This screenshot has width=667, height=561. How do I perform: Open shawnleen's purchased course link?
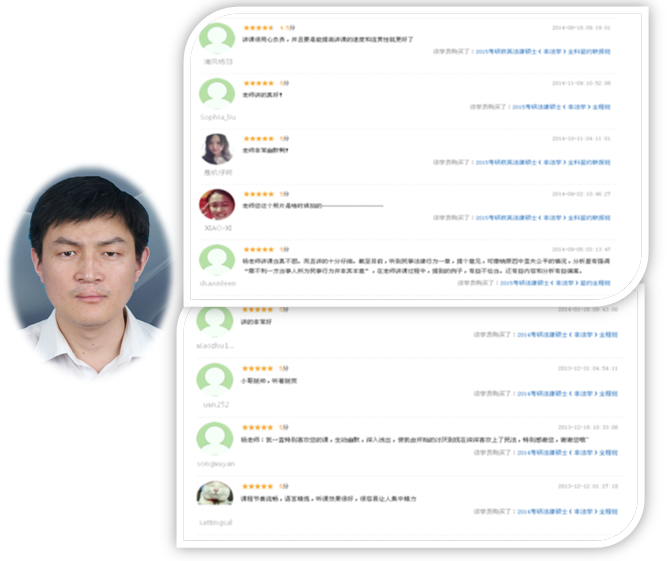click(555, 283)
